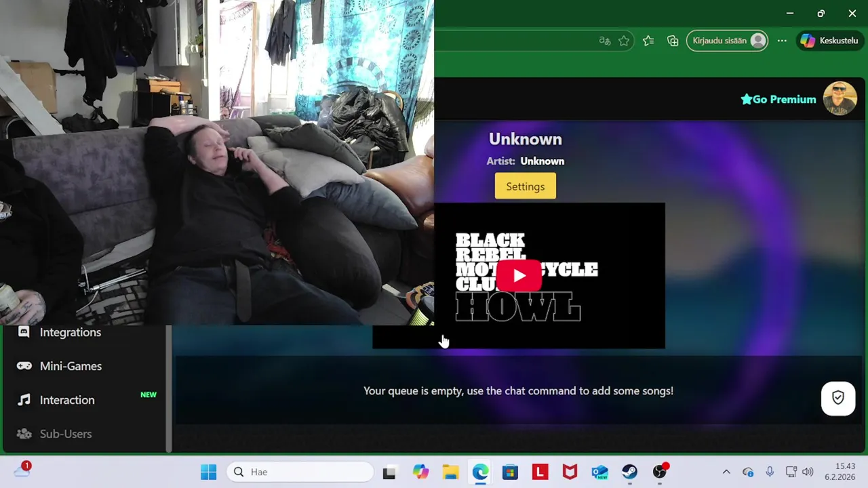868x488 pixels.
Task: Click the Interaction music note icon
Action: (24, 400)
